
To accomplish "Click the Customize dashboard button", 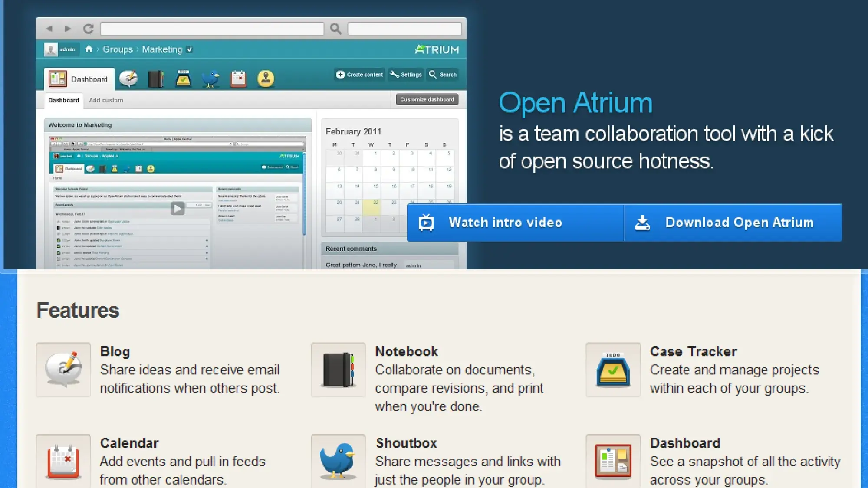I will point(427,99).
